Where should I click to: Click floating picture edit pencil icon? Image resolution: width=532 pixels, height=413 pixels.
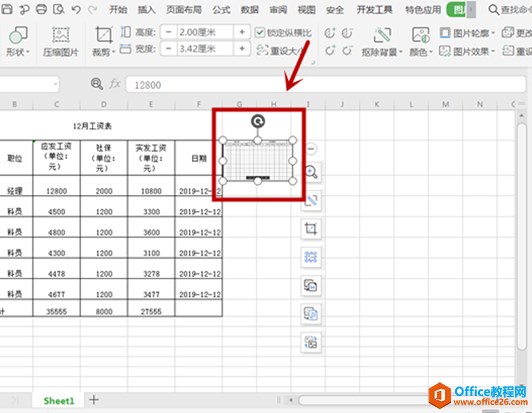(311, 200)
